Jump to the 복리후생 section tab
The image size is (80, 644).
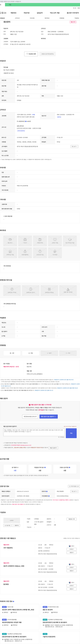coord(47,18)
